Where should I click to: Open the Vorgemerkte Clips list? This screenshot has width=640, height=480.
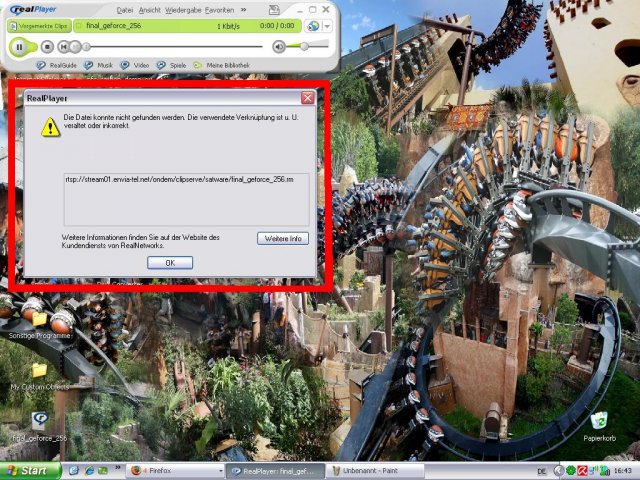pyautogui.click(x=39, y=26)
